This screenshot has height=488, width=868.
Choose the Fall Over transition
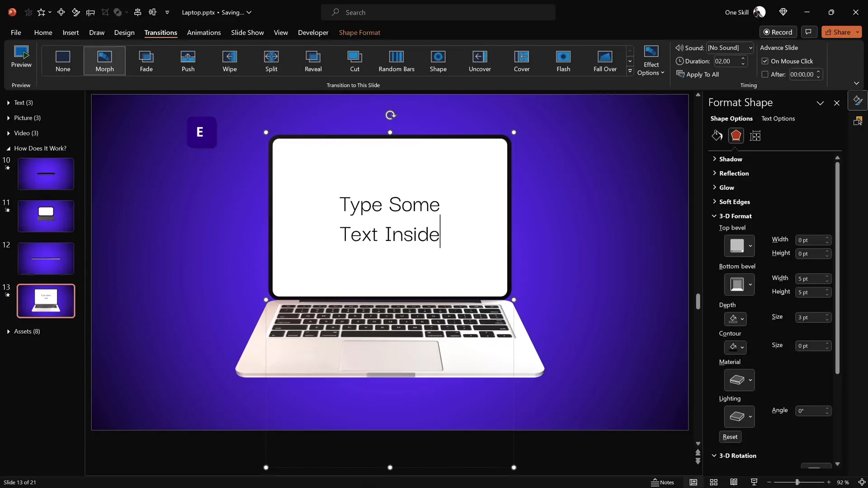(x=604, y=61)
